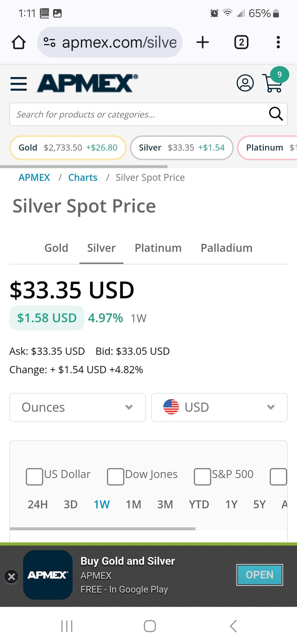Choose the 1M chart time range
Screen dimensions: 297x644
pos(133,504)
